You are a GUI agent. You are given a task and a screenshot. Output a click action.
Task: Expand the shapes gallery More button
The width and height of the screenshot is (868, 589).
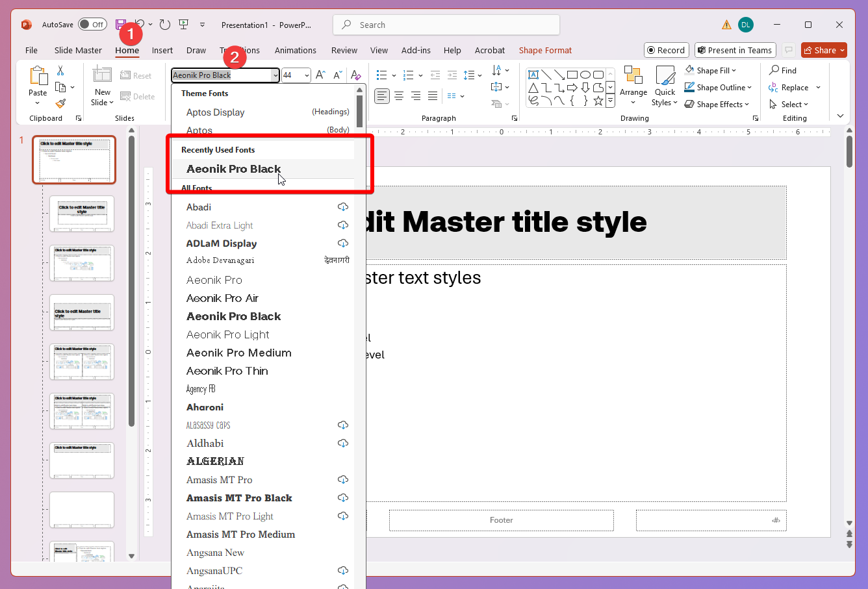[611, 101]
